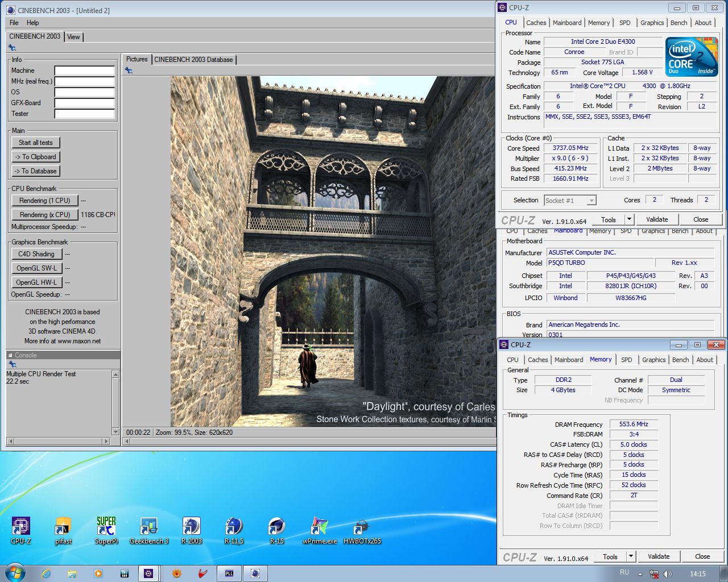Click the 3737.05 MHz core speed value
This screenshot has height=582, width=728.
tap(570, 148)
